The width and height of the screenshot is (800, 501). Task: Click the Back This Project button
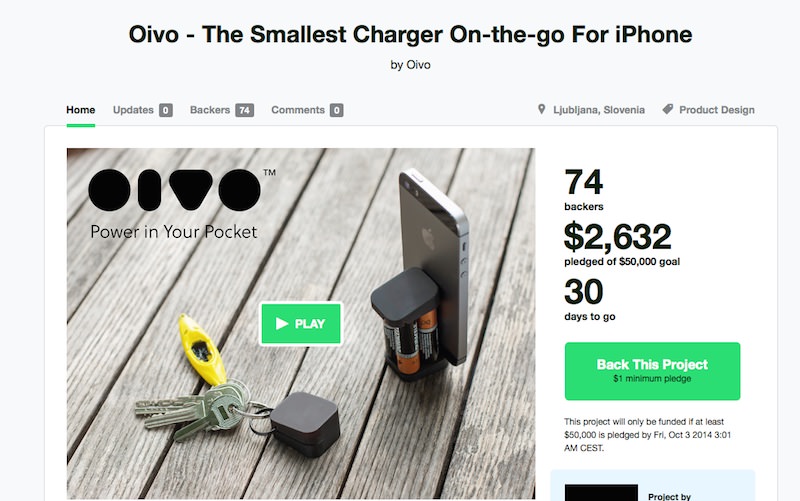pyautogui.click(x=652, y=371)
